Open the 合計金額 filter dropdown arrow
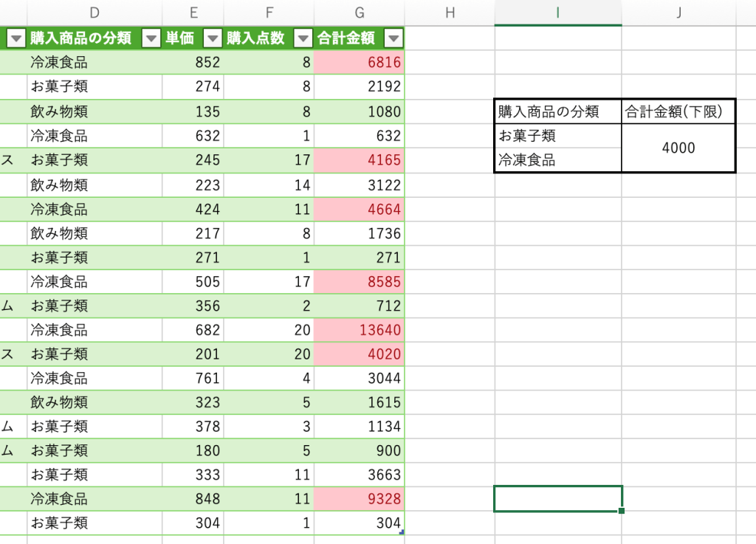756x544 pixels. click(x=394, y=38)
